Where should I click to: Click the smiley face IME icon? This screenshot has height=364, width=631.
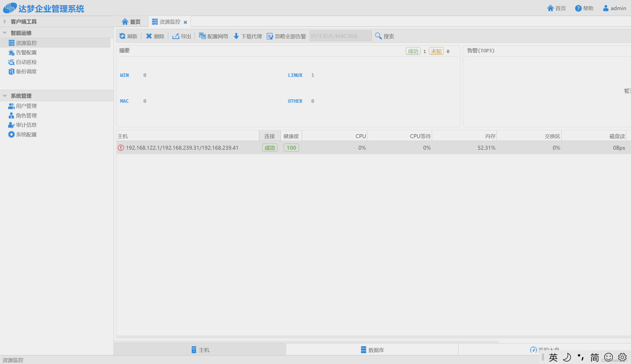pyautogui.click(x=609, y=357)
